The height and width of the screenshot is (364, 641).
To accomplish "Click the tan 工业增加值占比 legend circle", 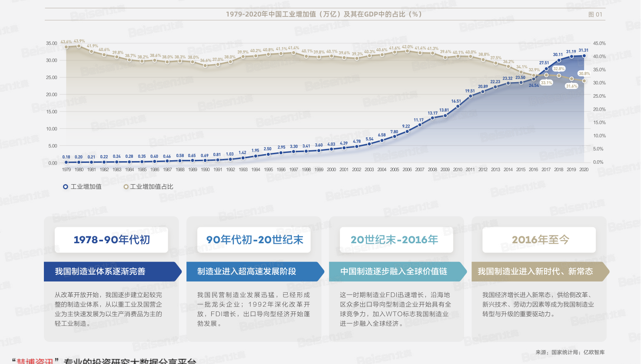I will 126,187.
